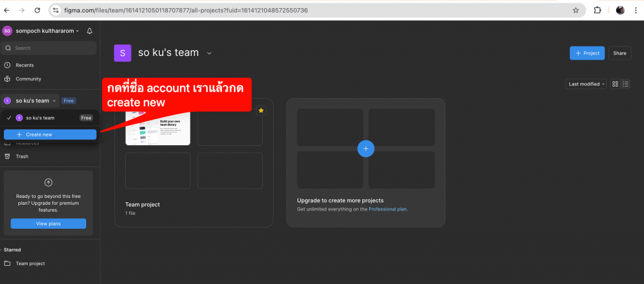Screen dimensions: 644x284
Task: Switch to list view layout
Action: coord(625,84)
